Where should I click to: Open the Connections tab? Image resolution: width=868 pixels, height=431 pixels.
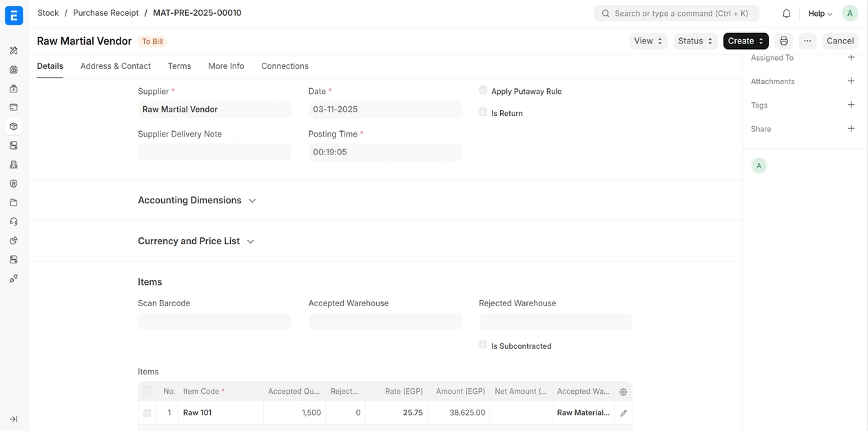pyautogui.click(x=285, y=66)
